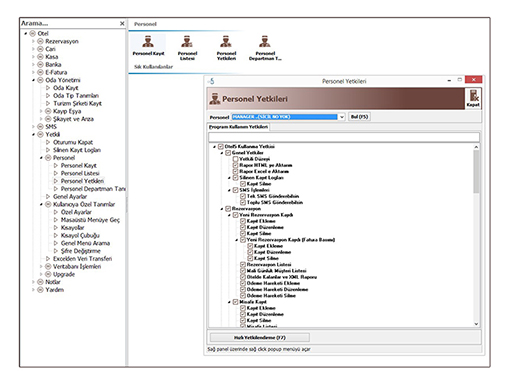Open Masaüstü Menüye Geç entry
510x380 pixels.
click(90, 220)
